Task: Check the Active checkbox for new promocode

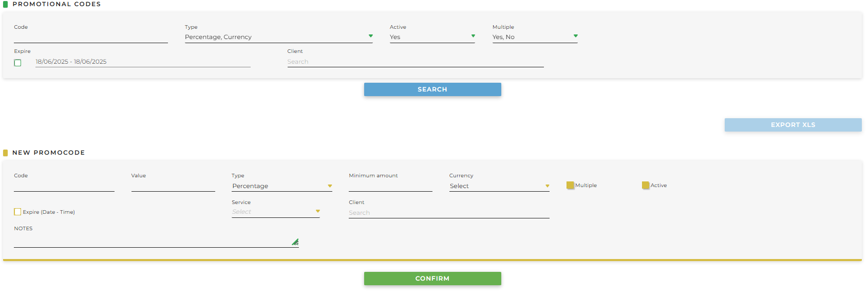Action: click(646, 186)
